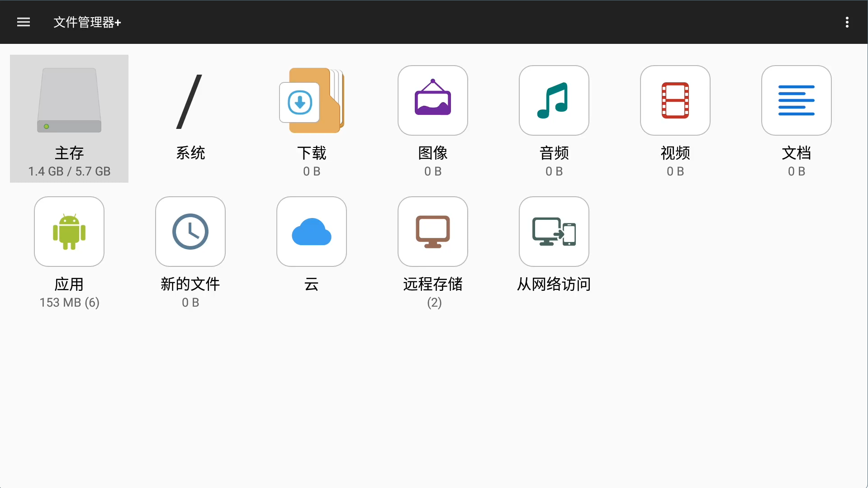Open the Cloud (云) storage icon

click(312, 232)
